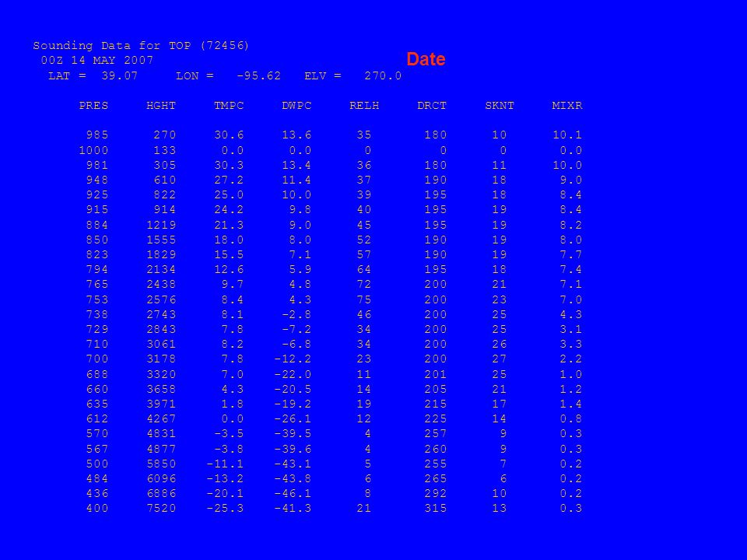Select height value 305
The height and width of the screenshot is (560, 747).
click(165, 165)
